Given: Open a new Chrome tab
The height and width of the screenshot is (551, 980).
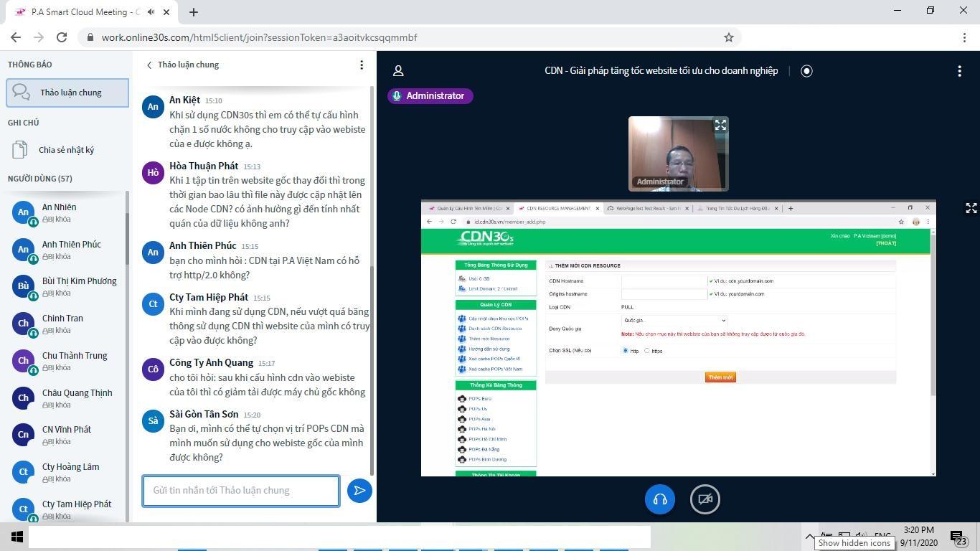Looking at the screenshot, I should (194, 12).
